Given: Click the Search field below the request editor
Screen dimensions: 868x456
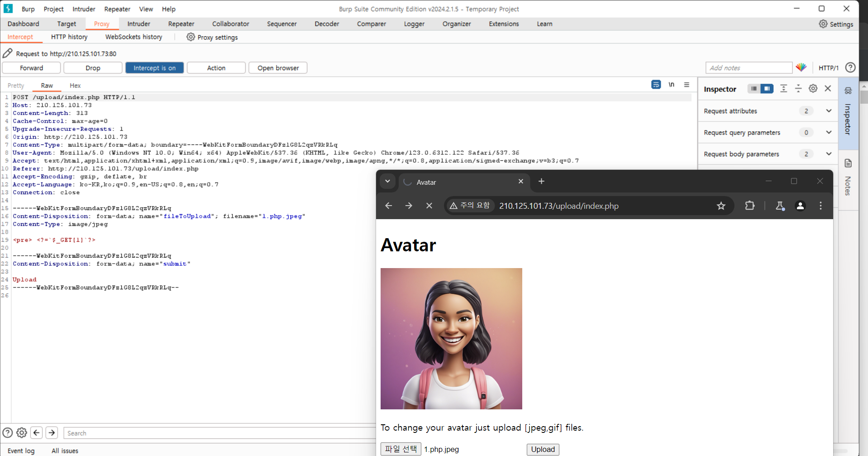Looking at the screenshot, I should 219,433.
